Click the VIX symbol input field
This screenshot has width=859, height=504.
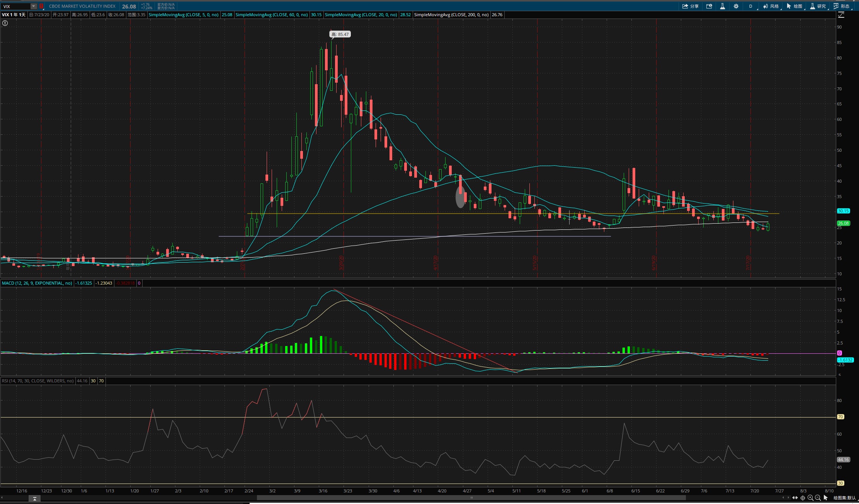pyautogui.click(x=15, y=6)
